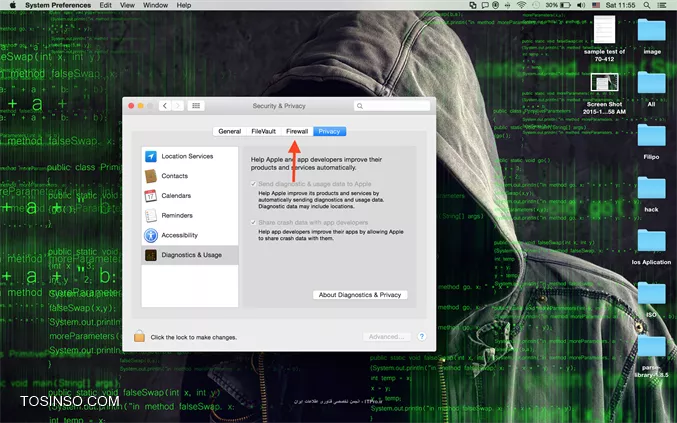Click the lock to make changes
Screen dimensions: 677x423
(139, 336)
